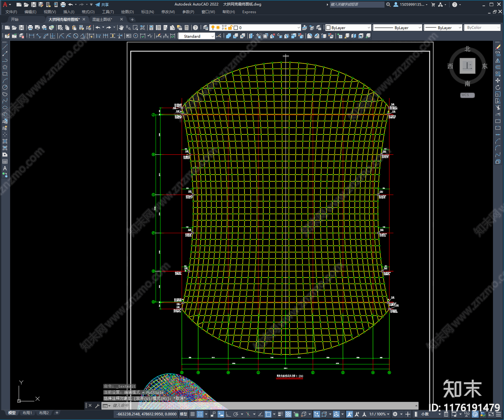Select the Mirror tool in right toolbar
The height and width of the screenshot is (420, 504).
coord(498,60)
